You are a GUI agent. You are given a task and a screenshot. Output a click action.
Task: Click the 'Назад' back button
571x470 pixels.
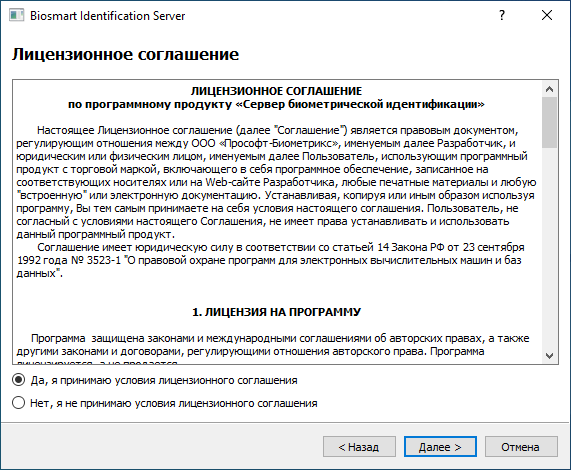pos(359,447)
